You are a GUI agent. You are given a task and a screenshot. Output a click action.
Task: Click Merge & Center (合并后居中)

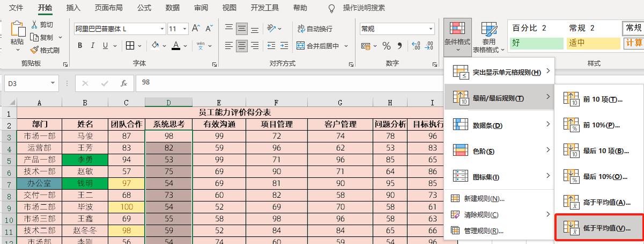coord(317,46)
